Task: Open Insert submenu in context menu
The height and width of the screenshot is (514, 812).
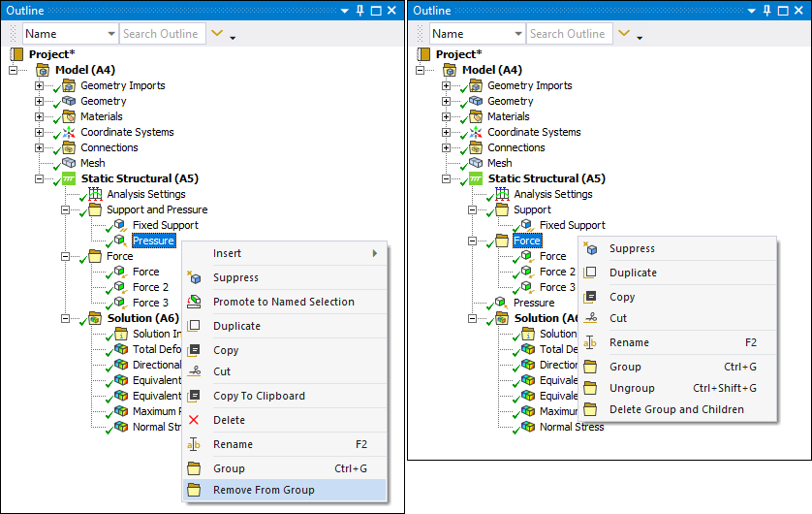Action: click(284, 253)
